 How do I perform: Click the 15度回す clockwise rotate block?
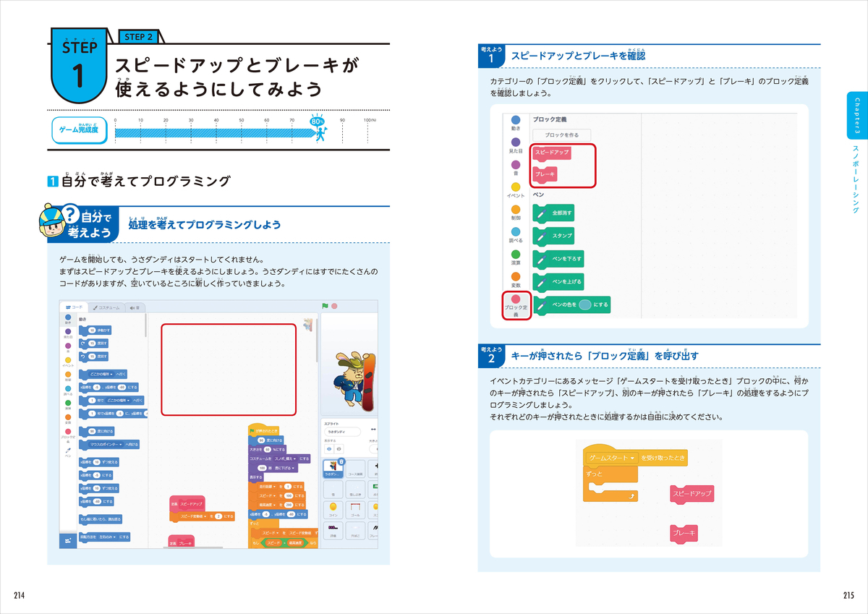coord(93,344)
